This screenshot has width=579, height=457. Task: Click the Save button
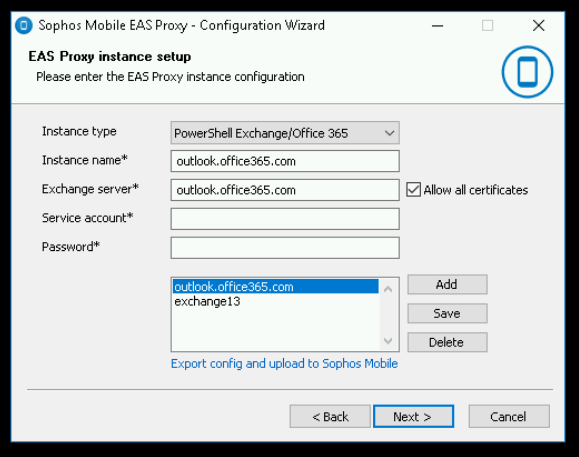pyautogui.click(x=447, y=313)
